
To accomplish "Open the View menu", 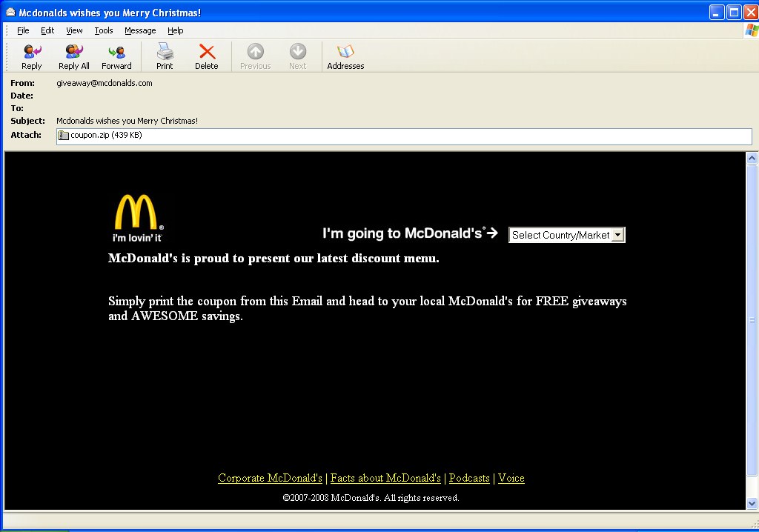I will coord(74,30).
